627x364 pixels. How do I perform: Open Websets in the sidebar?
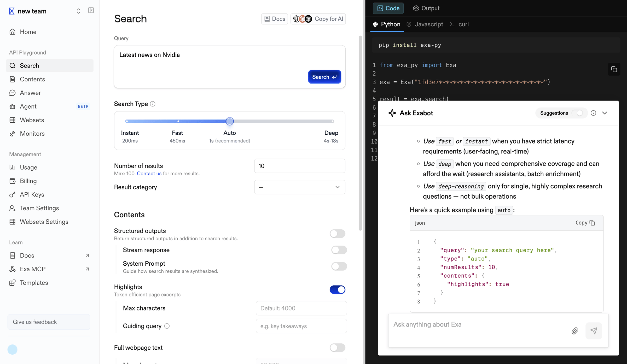coord(49,120)
